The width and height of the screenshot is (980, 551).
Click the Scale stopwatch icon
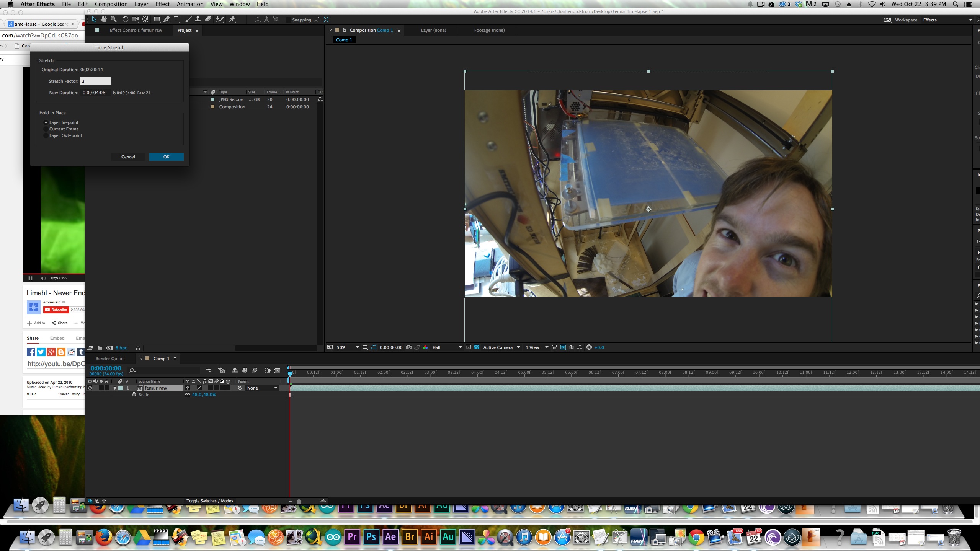coord(134,395)
